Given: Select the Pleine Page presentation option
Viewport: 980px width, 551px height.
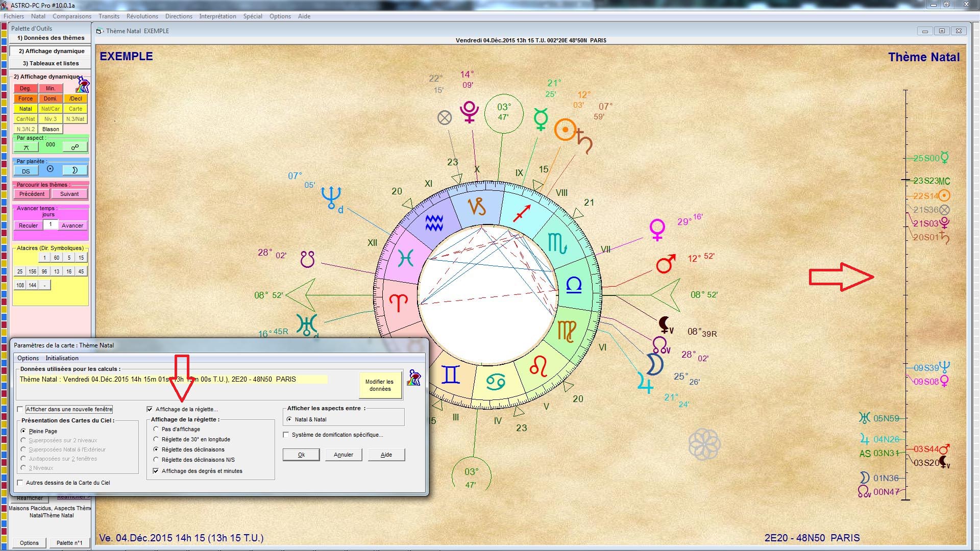Looking at the screenshot, I should [x=23, y=431].
